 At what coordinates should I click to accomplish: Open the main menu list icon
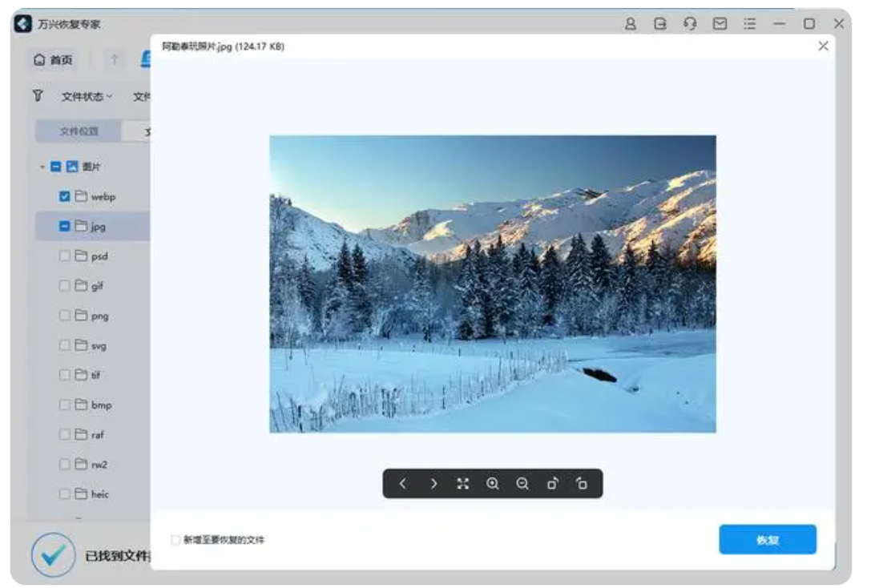click(x=750, y=24)
